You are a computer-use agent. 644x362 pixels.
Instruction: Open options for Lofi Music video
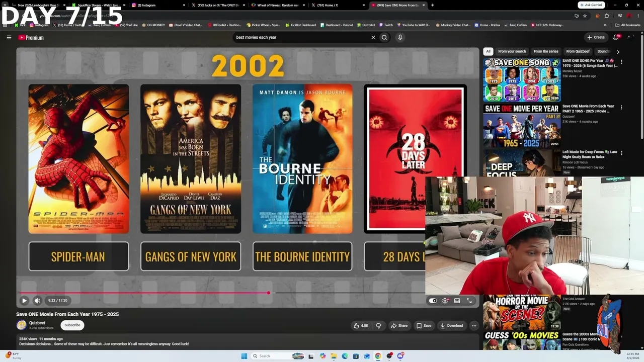pos(621,152)
